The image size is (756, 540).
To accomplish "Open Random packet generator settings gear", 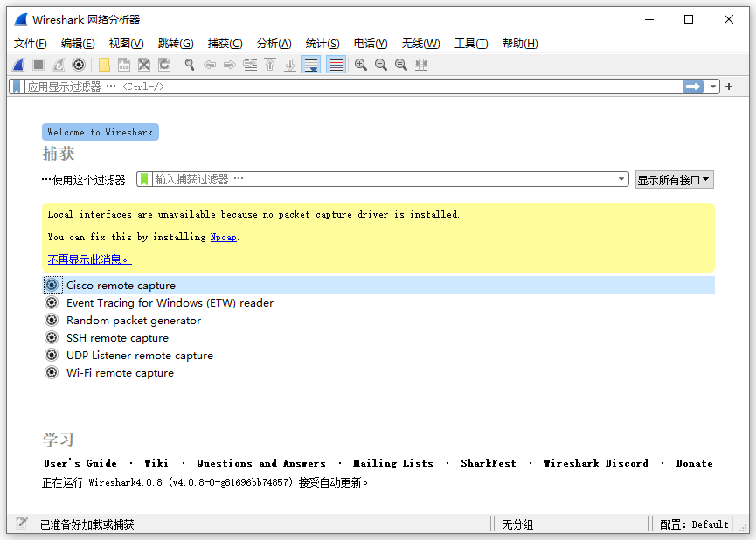I will (52, 320).
